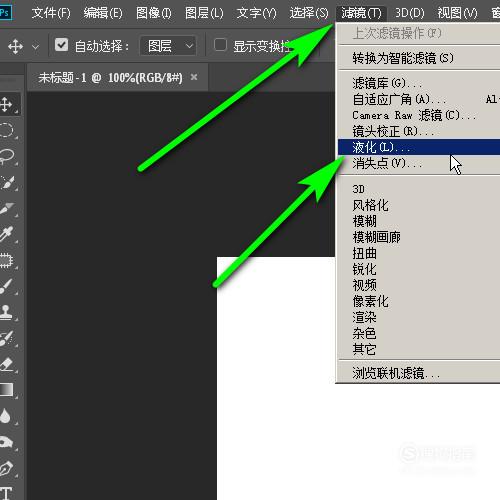Expand the 扭曲 submenu
The image size is (500, 500).
coord(418,253)
